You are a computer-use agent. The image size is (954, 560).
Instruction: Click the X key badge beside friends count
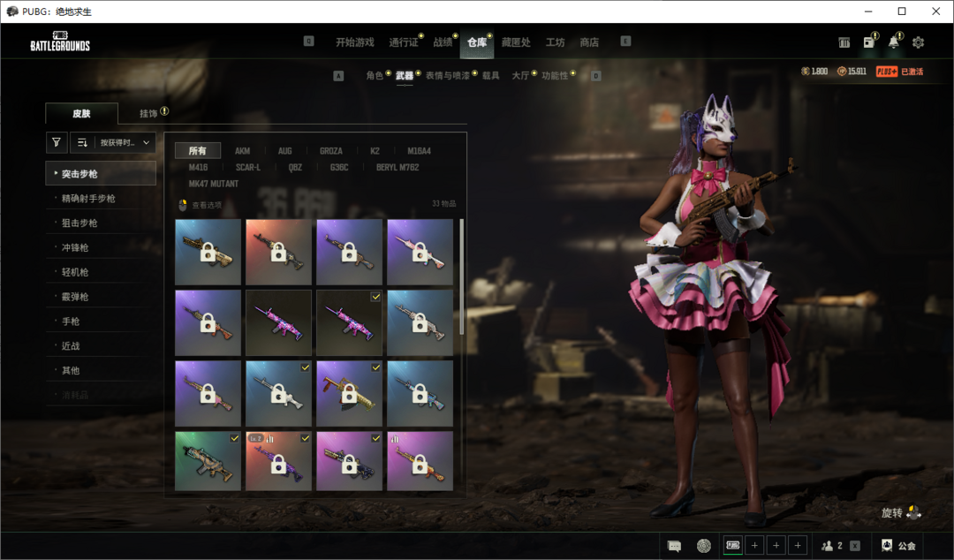click(x=855, y=546)
